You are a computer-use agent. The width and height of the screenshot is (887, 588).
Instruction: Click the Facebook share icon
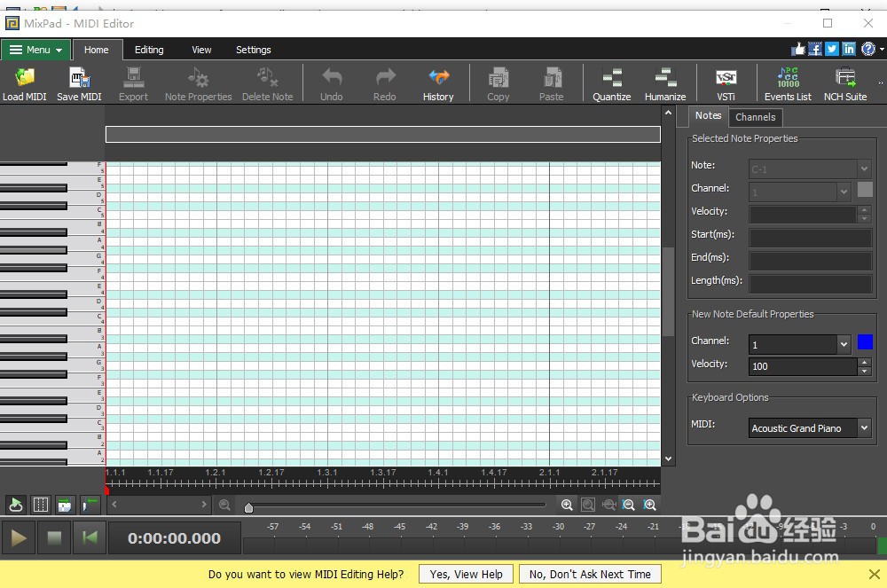pos(815,49)
